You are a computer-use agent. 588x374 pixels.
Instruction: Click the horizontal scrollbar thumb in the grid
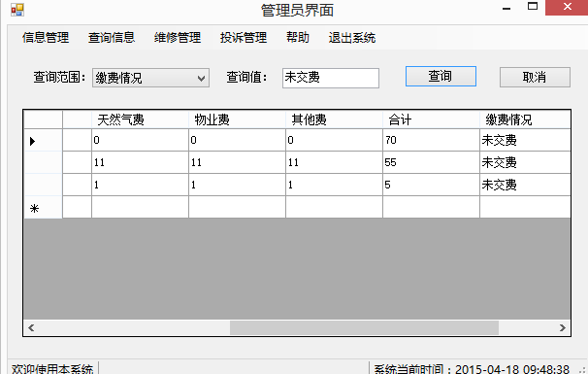(364, 327)
